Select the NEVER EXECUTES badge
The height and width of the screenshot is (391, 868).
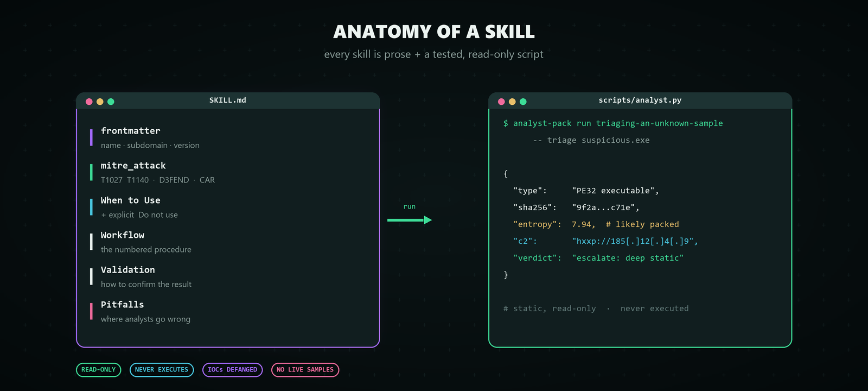[162, 370]
